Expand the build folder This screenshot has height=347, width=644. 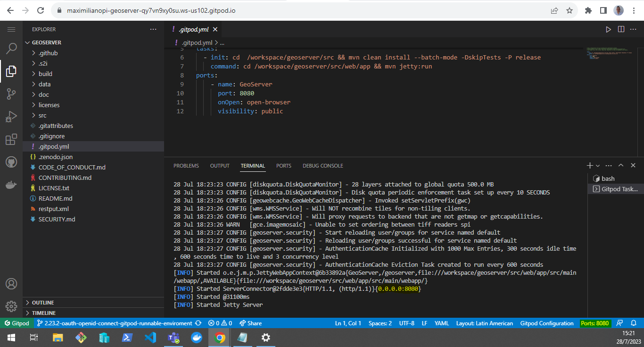pos(93,74)
